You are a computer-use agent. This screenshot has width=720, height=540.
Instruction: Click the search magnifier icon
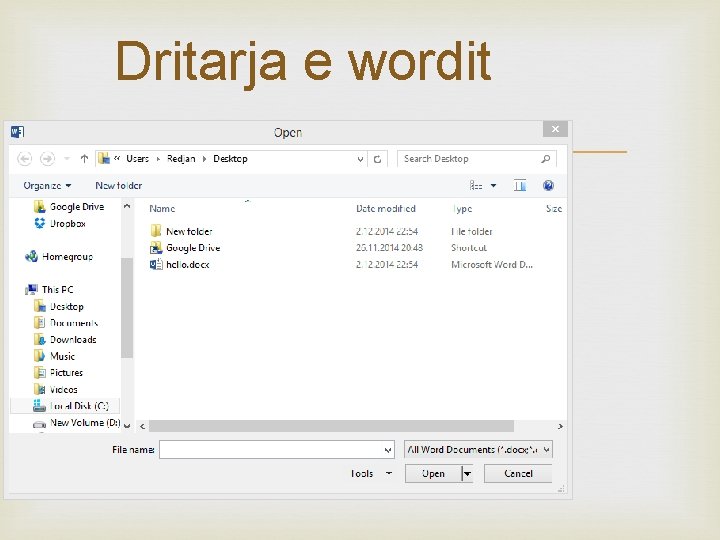point(546,159)
